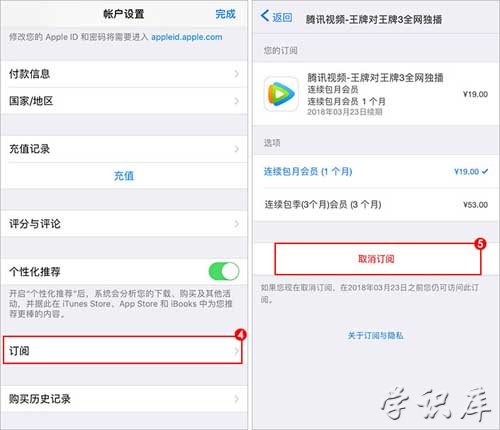
Task: Click the chevron on 付款信息 row
Action: point(237,74)
